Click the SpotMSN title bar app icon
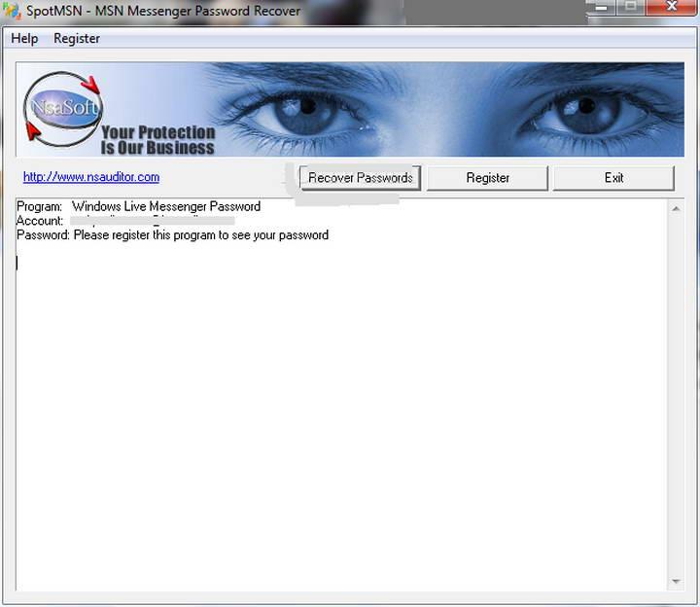700x607 pixels. click(12, 11)
